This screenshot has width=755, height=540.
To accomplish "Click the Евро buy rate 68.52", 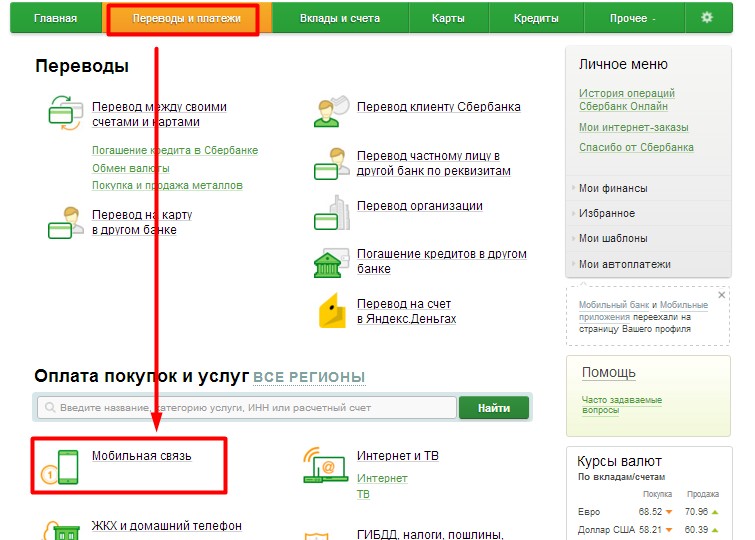I will click(651, 512).
